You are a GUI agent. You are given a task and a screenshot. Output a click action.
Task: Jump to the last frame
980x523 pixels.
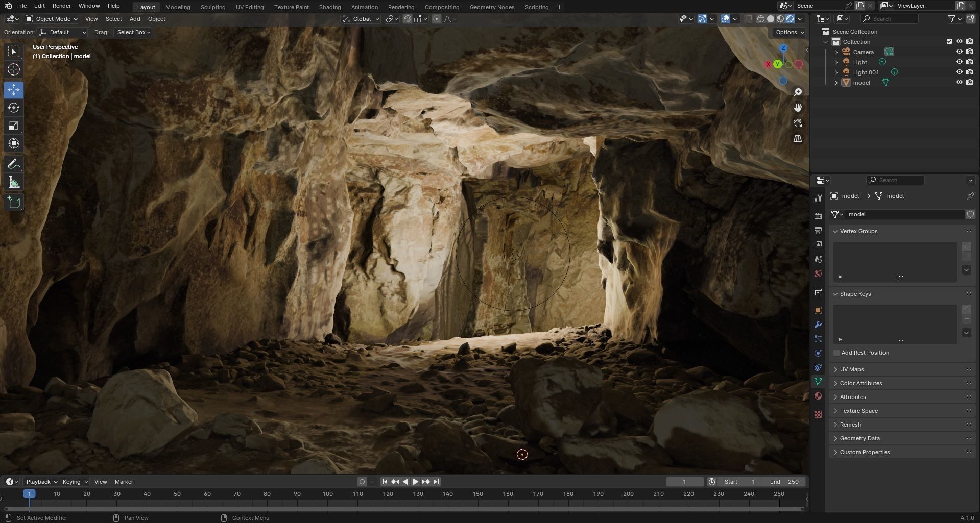coord(436,482)
